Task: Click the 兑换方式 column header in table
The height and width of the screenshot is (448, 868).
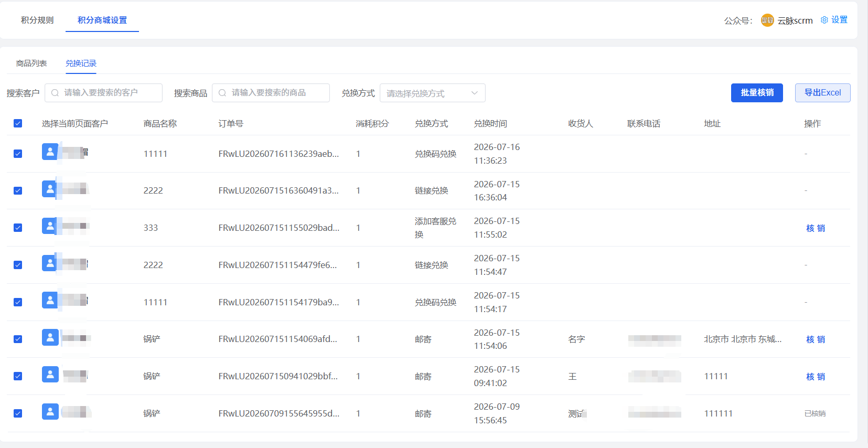Action: [x=431, y=123]
